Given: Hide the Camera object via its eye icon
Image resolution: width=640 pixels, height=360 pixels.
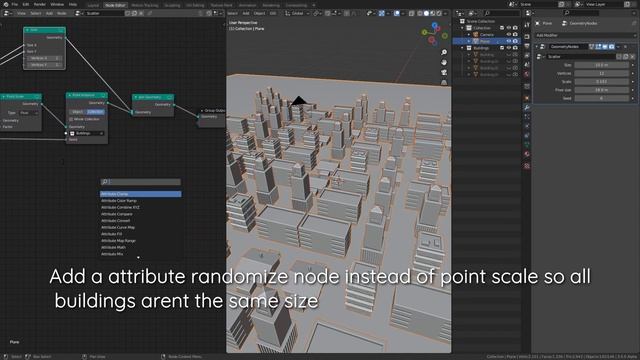Looking at the screenshot, I should [x=509, y=35].
